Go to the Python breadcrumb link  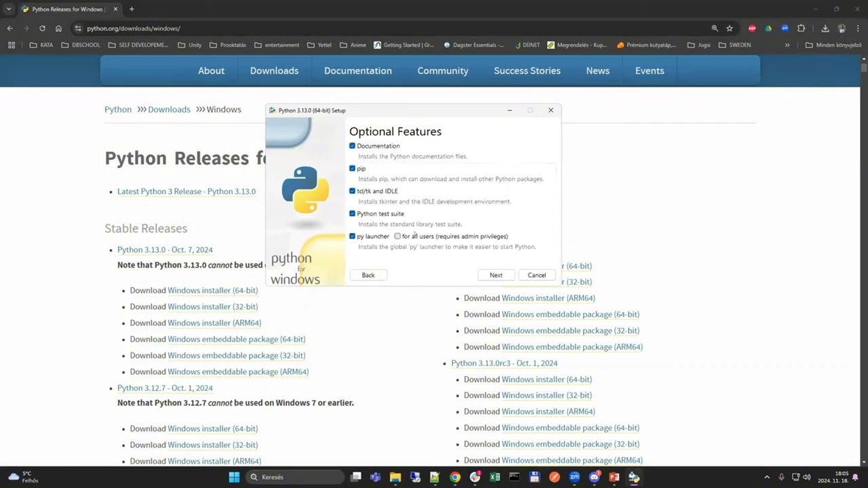(x=118, y=109)
